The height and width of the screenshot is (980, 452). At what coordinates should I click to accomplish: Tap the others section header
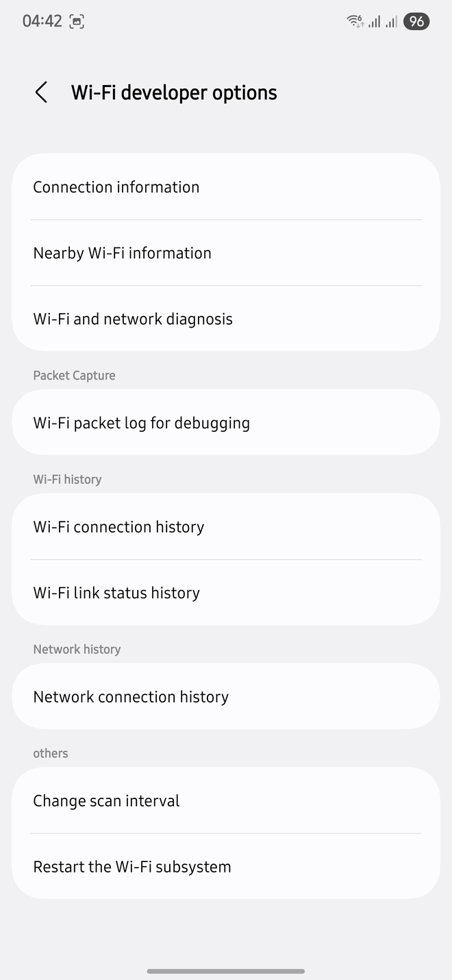tap(50, 752)
